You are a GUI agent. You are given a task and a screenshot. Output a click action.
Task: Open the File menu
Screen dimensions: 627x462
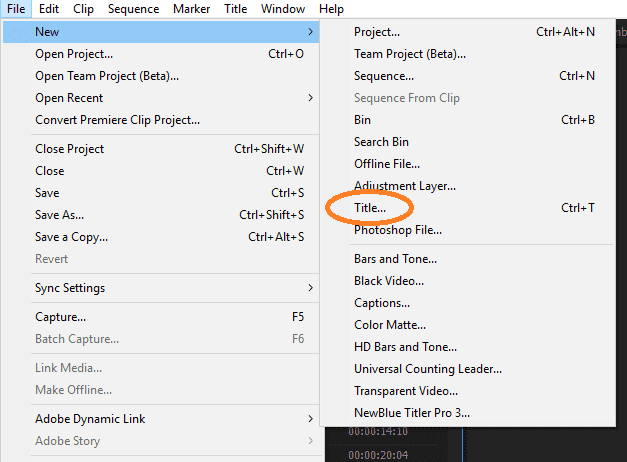tap(16, 9)
